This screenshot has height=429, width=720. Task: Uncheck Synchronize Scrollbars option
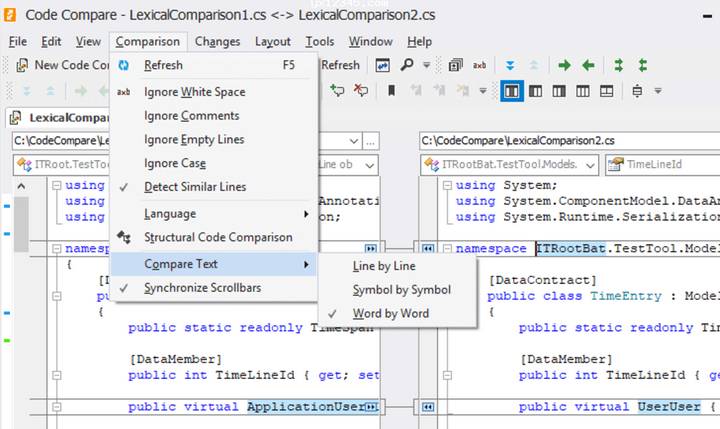[x=214, y=288]
